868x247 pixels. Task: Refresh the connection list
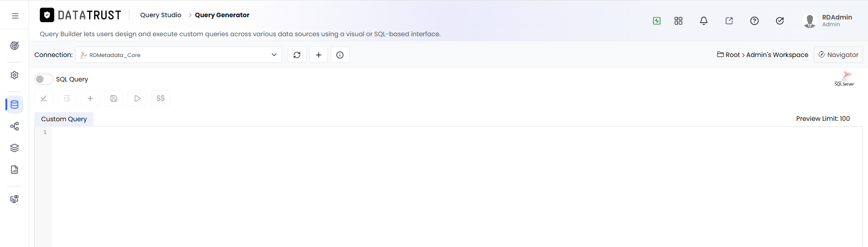tap(297, 55)
